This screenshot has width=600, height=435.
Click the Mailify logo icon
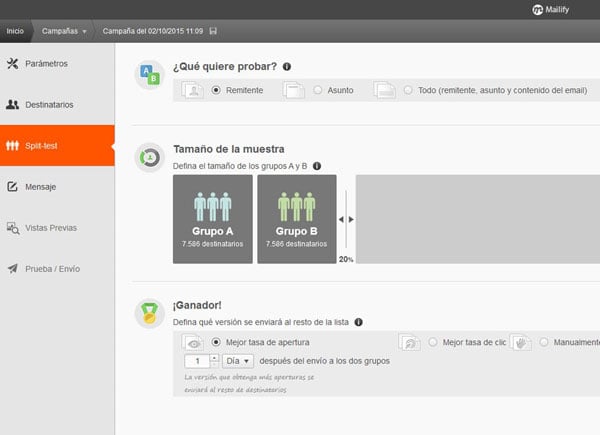(537, 10)
